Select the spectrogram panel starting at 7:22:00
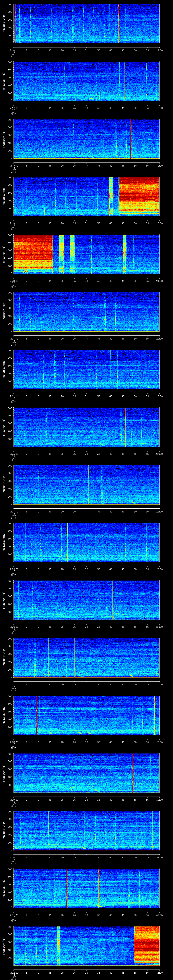 coord(87,370)
